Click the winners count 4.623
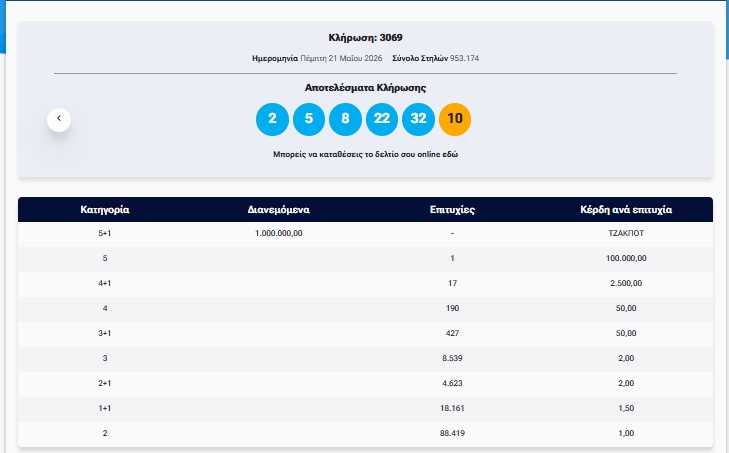This screenshot has height=453, width=729. tap(452, 383)
